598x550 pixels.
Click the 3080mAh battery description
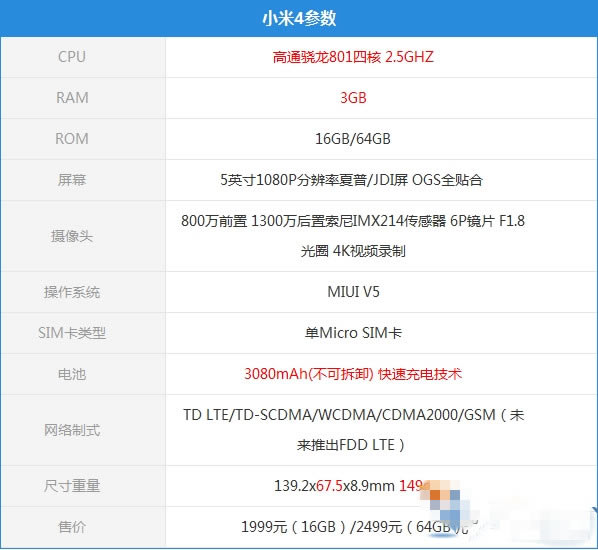[353, 374]
